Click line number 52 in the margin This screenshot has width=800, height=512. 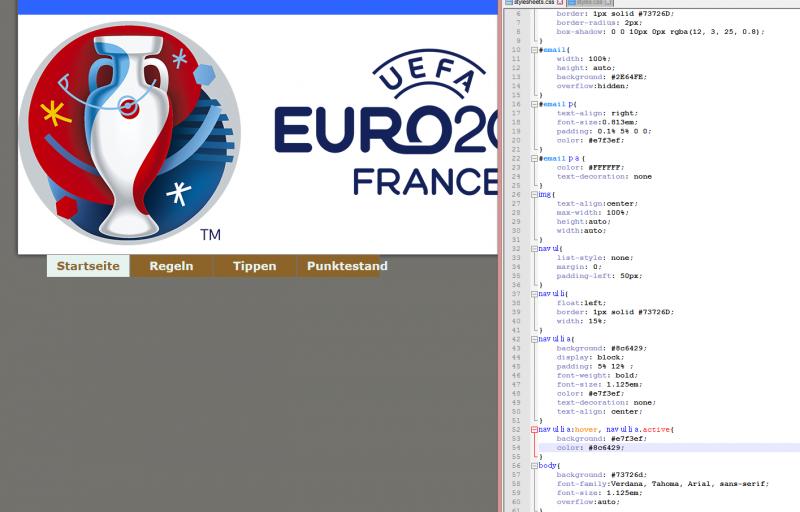point(516,430)
